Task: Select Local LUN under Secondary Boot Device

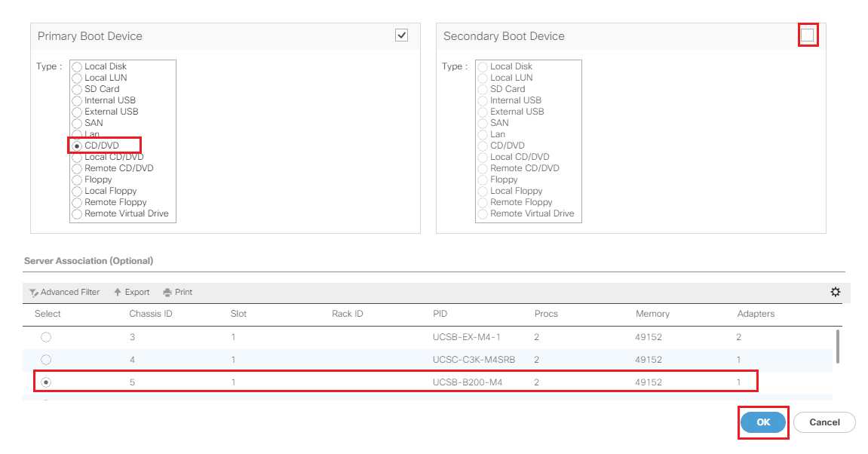Action: click(x=483, y=78)
